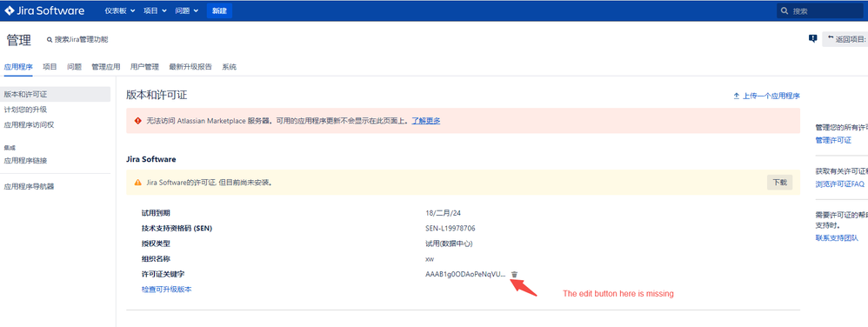Click the Jira Software section heading

pyautogui.click(x=151, y=159)
